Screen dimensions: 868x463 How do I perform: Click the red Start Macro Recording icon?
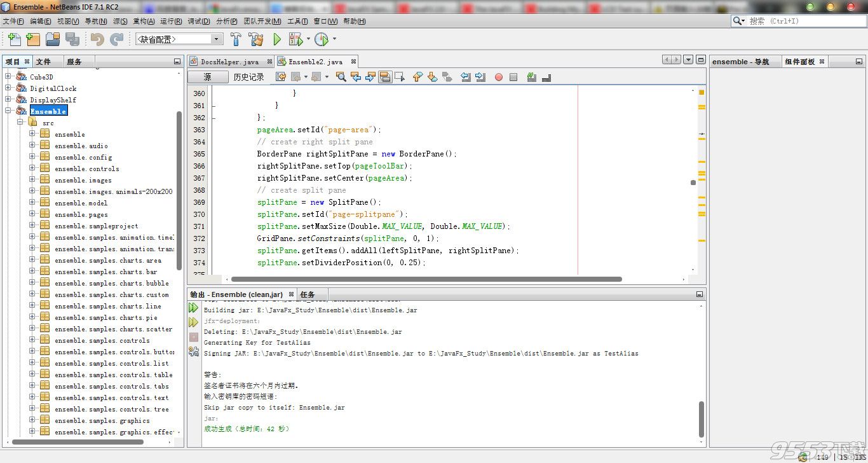click(x=499, y=77)
